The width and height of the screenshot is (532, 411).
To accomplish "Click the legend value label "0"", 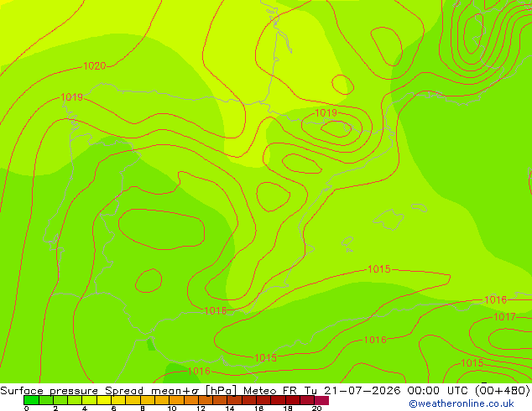I will [27, 408].
